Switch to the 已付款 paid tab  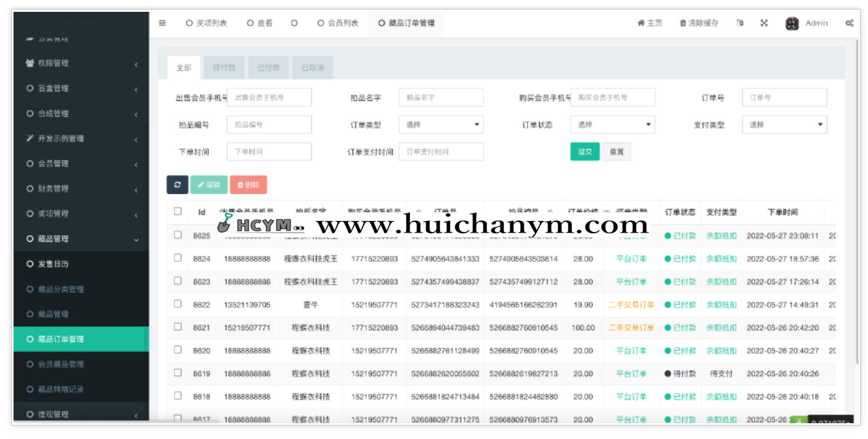[x=269, y=66]
